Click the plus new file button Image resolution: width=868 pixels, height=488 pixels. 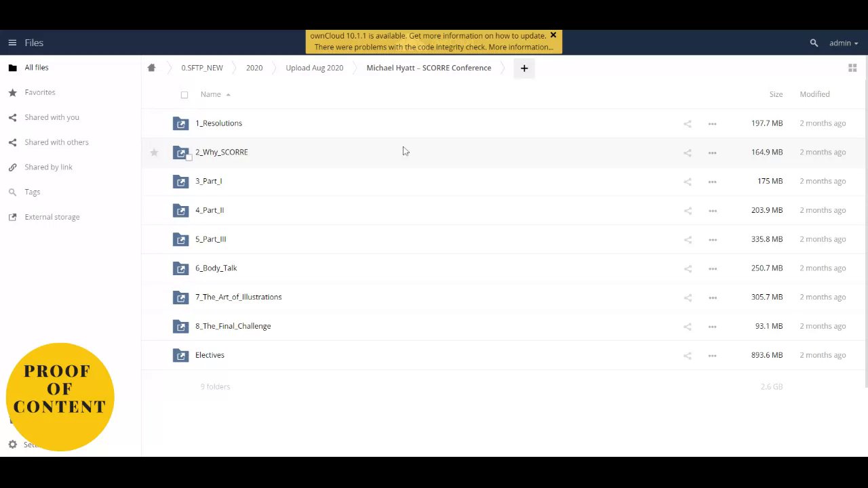(x=524, y=68)
